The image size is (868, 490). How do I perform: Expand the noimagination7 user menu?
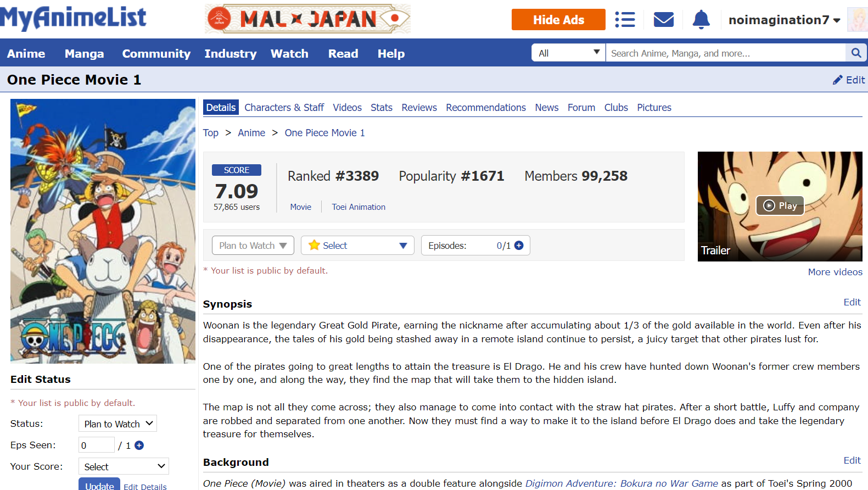click(x=784, y=20)
